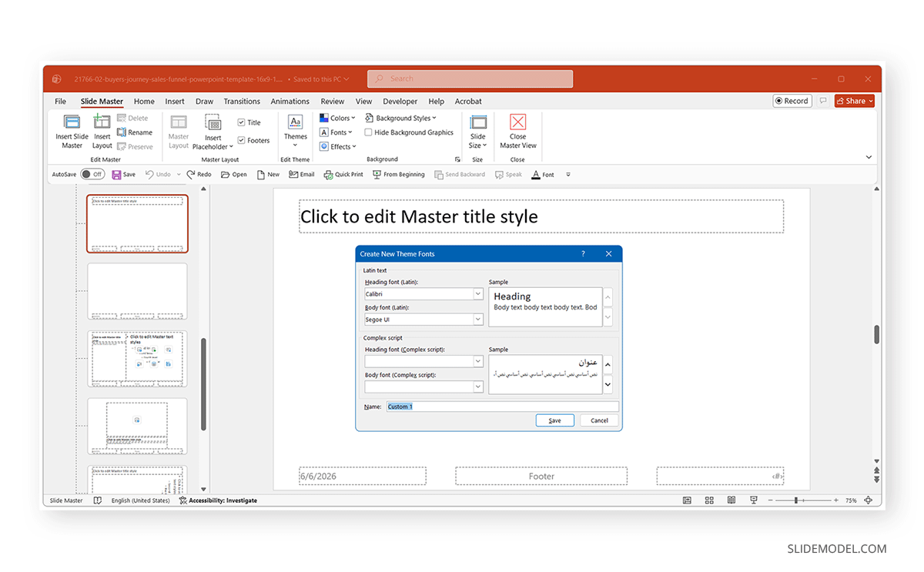Screen dimensions: 924x572
Task: Open the Themes gallery
Action: coord(295,131)
